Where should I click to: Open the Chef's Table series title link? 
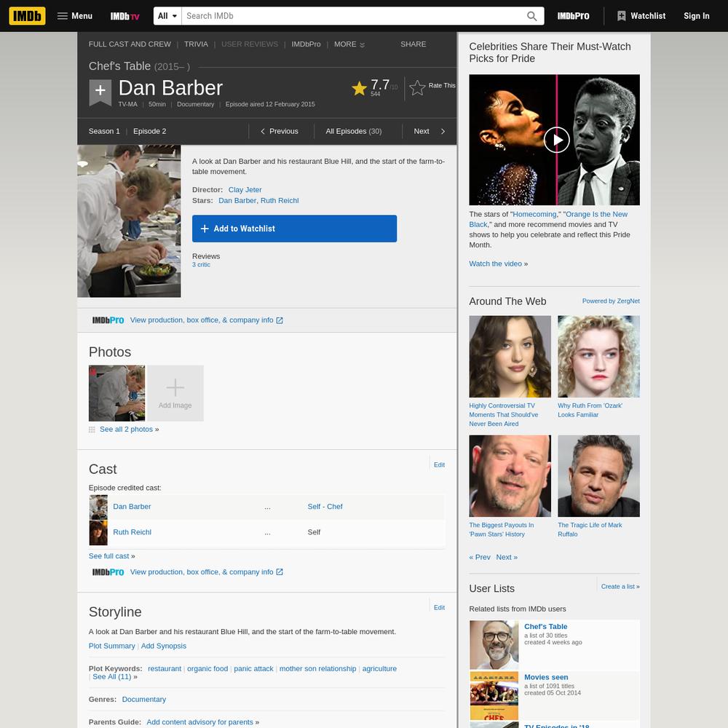[x=120, y=66]
